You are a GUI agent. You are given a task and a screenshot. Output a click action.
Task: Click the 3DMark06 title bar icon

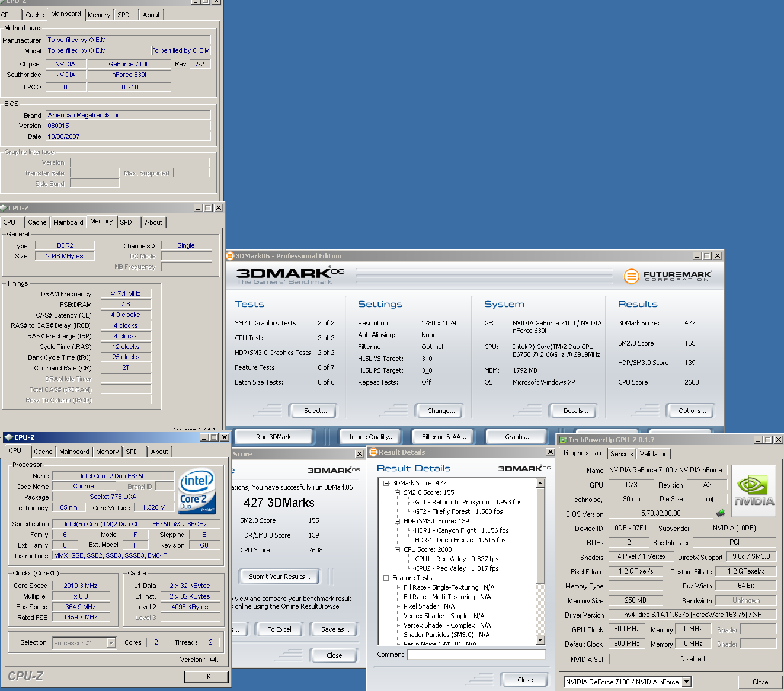230,256
